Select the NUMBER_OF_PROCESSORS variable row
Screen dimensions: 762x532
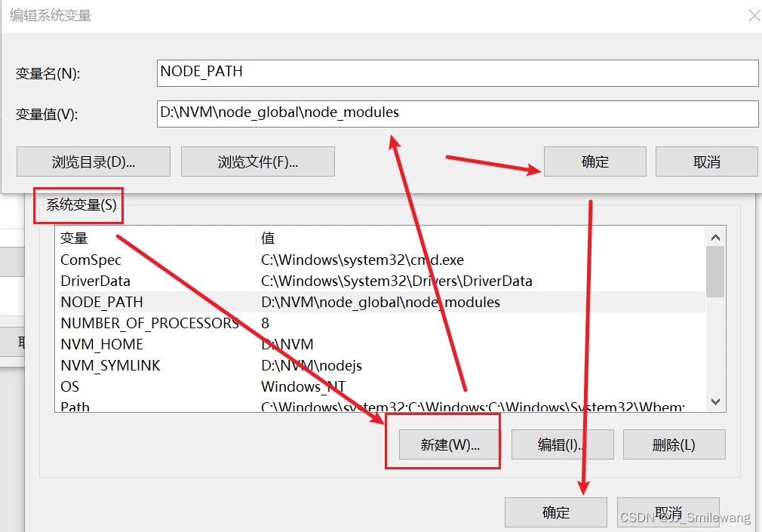(149, 324)
